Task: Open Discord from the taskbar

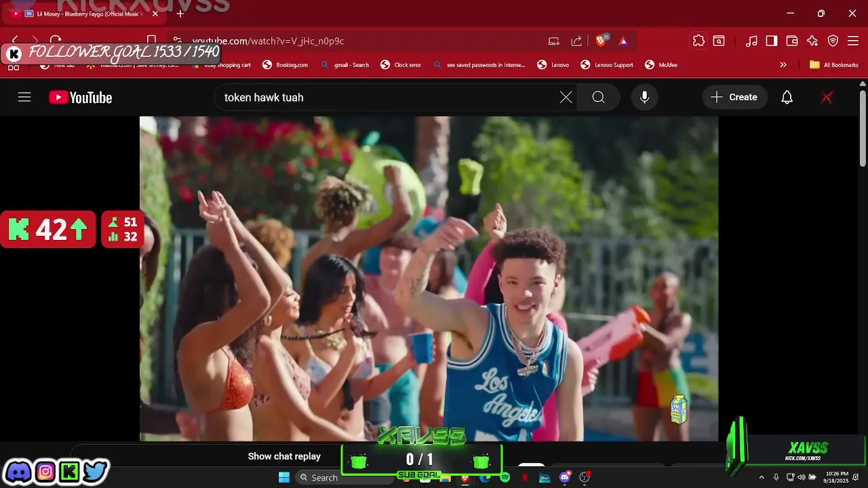Action: click(x=565, y=478)
